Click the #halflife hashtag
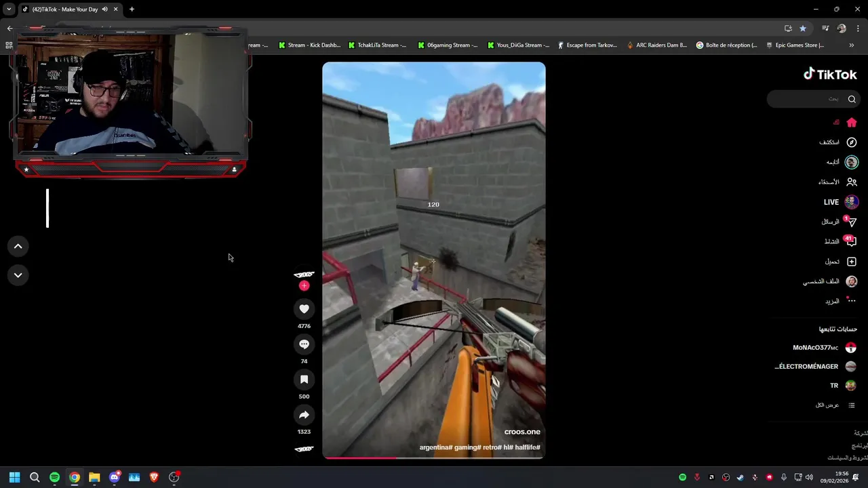 pos(528,447)
